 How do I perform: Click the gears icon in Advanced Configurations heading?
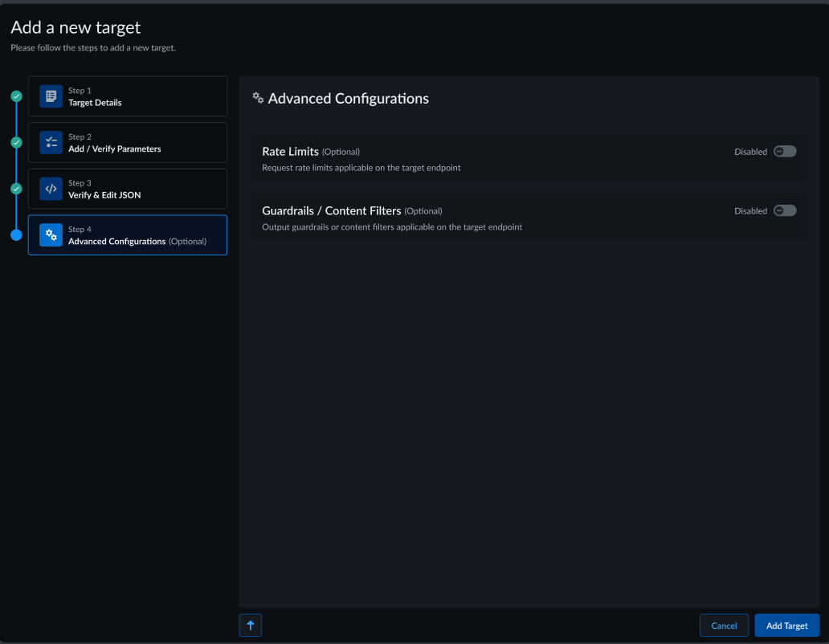258,98
